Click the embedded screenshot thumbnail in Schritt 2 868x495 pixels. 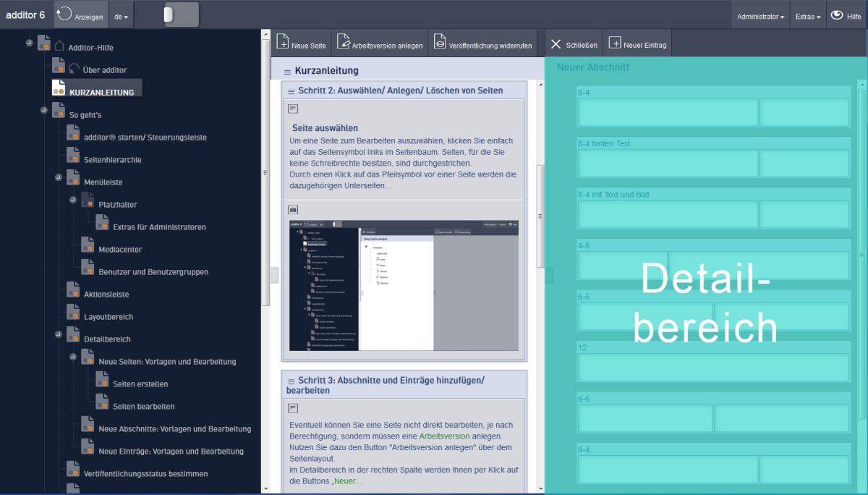[x=404, y=286]
